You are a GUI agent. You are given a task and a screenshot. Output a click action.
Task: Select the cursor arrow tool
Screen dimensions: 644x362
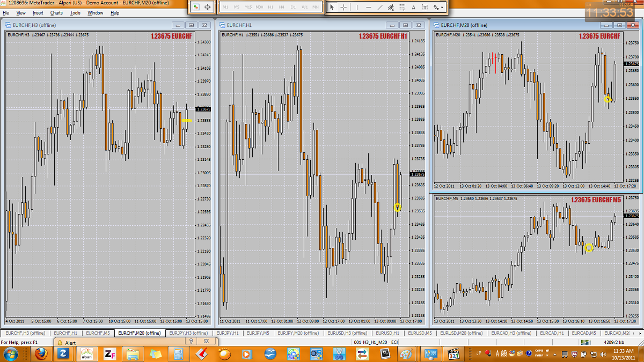(x=332, y=7)
